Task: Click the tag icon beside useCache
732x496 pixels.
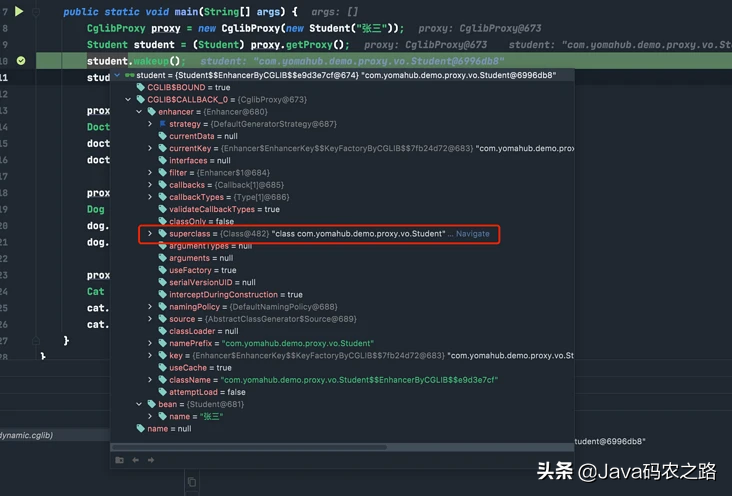Action: (162, 368)
